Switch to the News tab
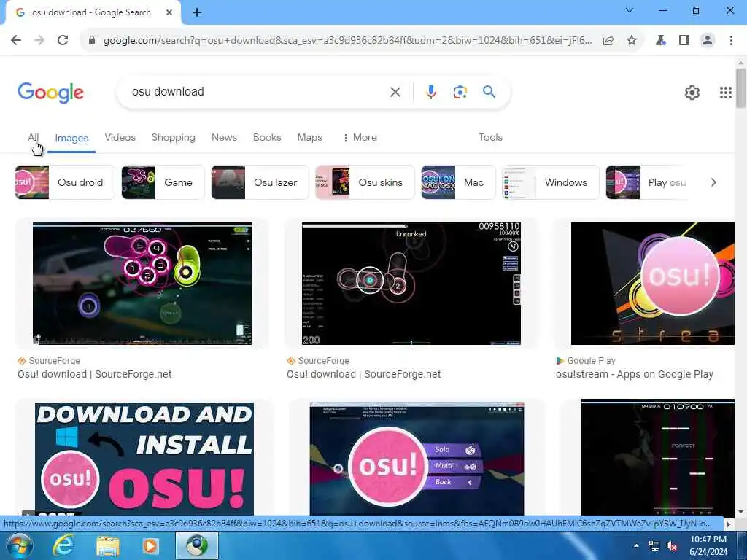The image size is (747, 560). coord(224,137)
